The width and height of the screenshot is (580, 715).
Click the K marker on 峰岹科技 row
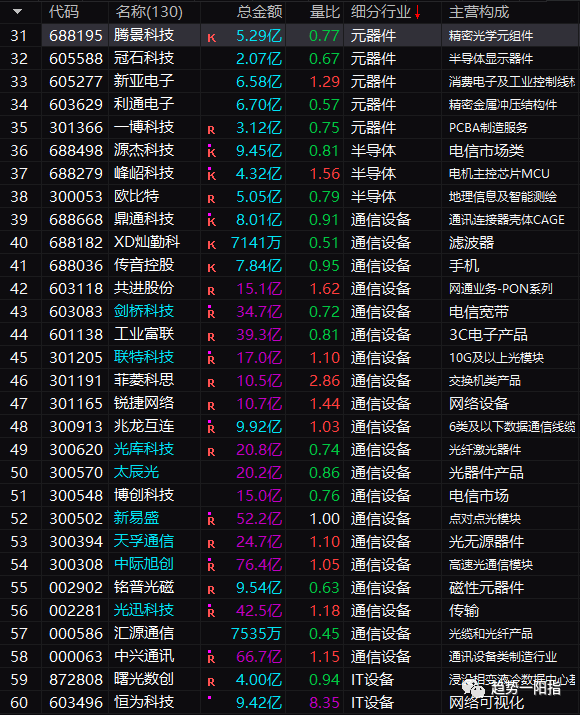tap(211, 174)
